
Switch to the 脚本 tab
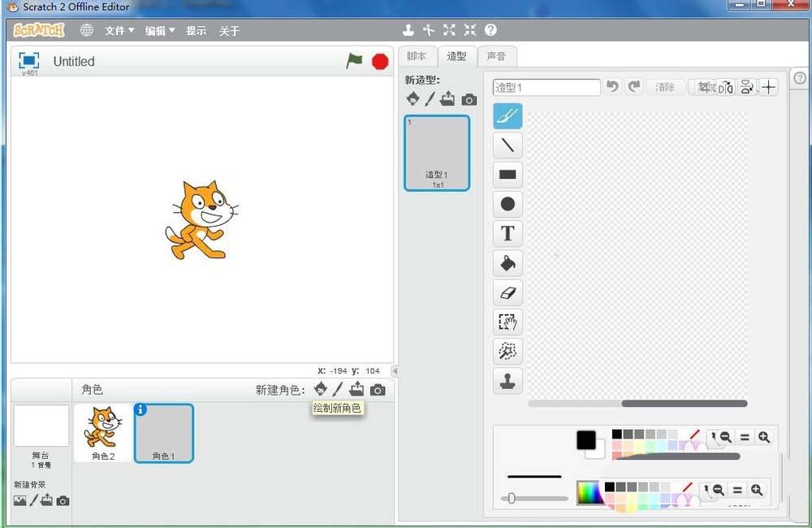click(417, 56)
